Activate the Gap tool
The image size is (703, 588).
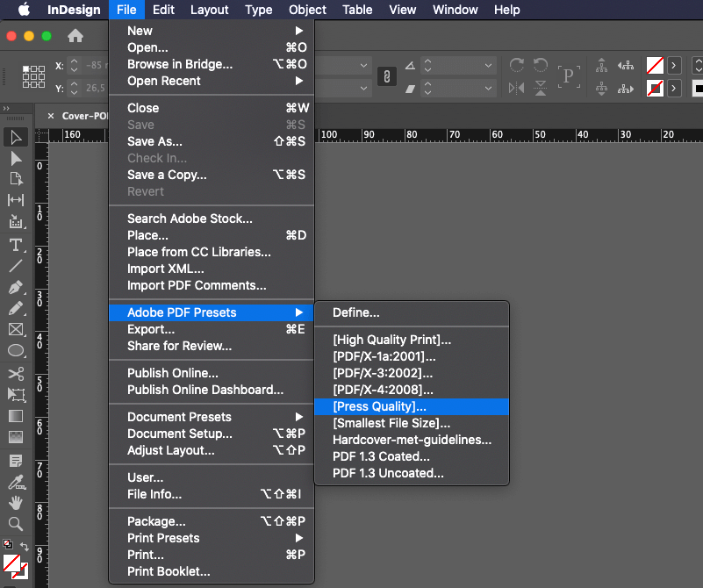click(x=16, y=200)
